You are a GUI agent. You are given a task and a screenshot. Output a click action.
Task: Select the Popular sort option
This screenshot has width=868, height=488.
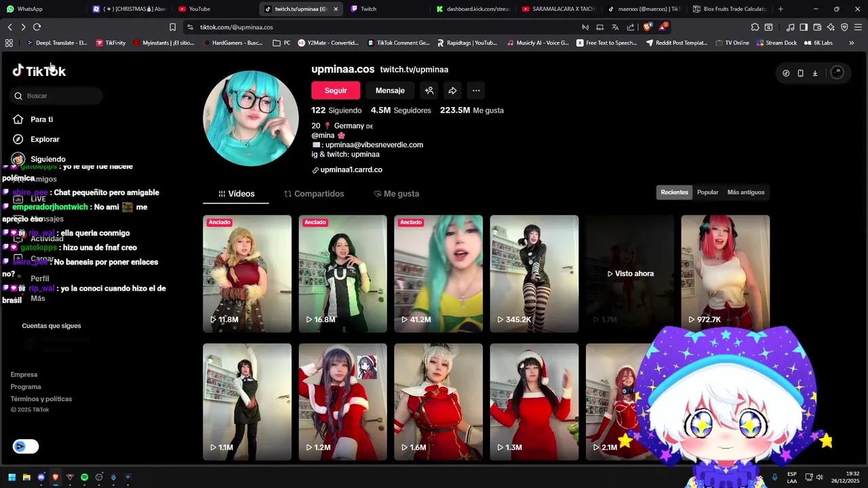(707, 192)
